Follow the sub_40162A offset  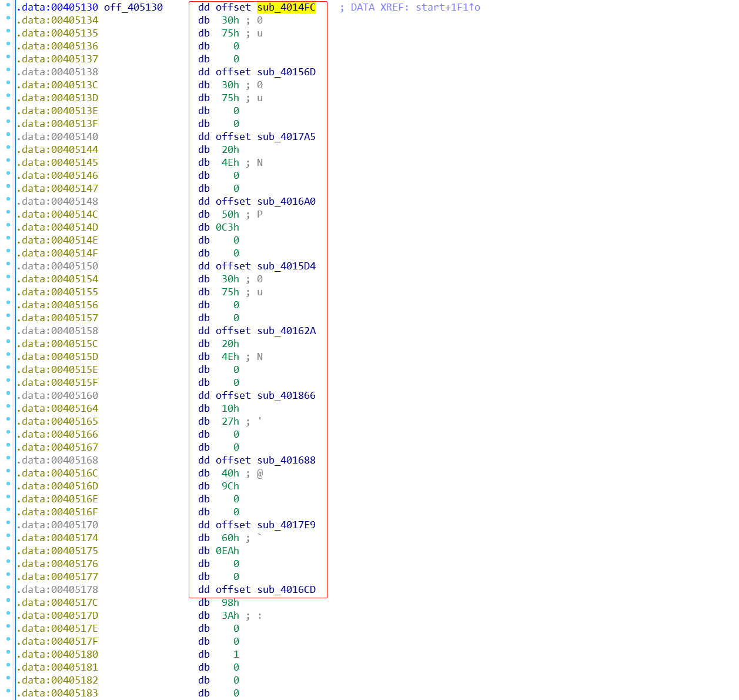click(286, 331)
